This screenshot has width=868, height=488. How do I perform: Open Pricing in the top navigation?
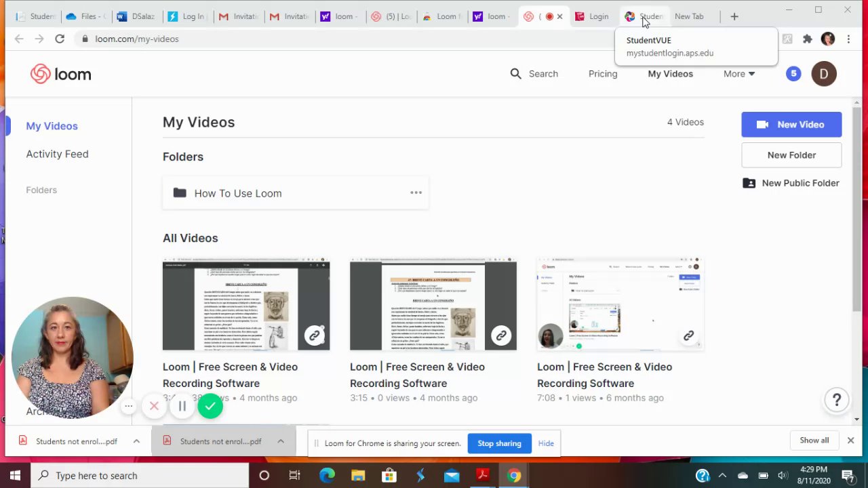click(x=603, y=73)
